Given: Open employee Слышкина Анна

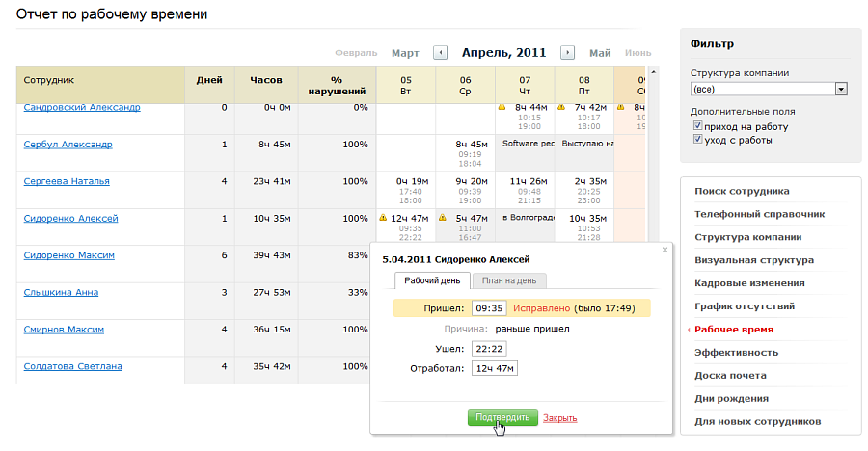Looking at the screenshot, I should (x=61, y=293).
